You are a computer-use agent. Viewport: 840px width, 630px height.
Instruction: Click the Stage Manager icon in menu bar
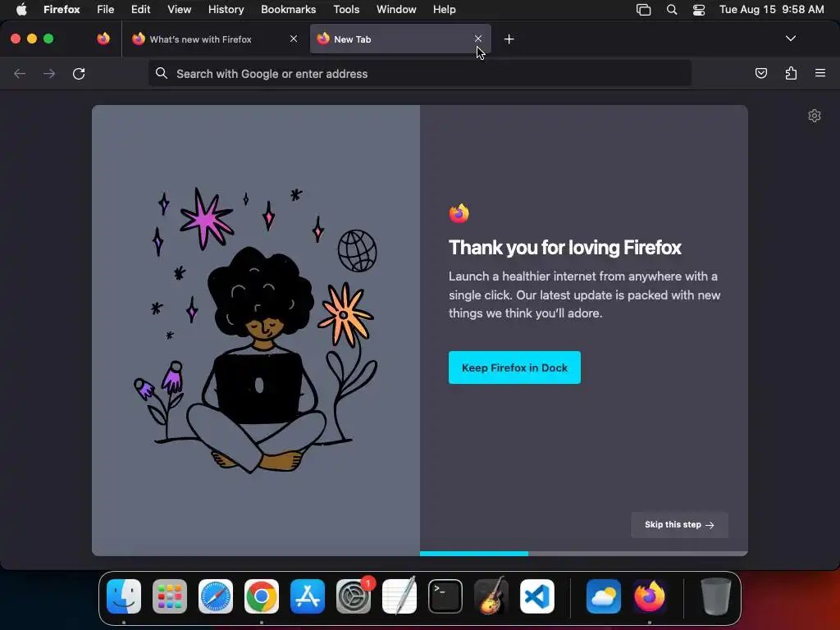643,9
